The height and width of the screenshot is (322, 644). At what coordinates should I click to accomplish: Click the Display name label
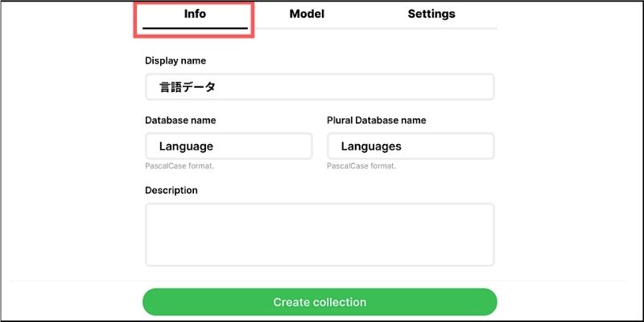point(175,61)
